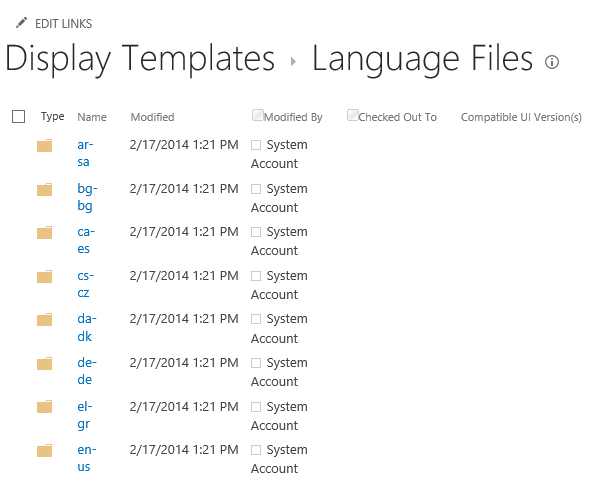The image size is (590, 479).
Task: Sort by the Modified column header
Action: pyautogui.click(x=152, y=117)
